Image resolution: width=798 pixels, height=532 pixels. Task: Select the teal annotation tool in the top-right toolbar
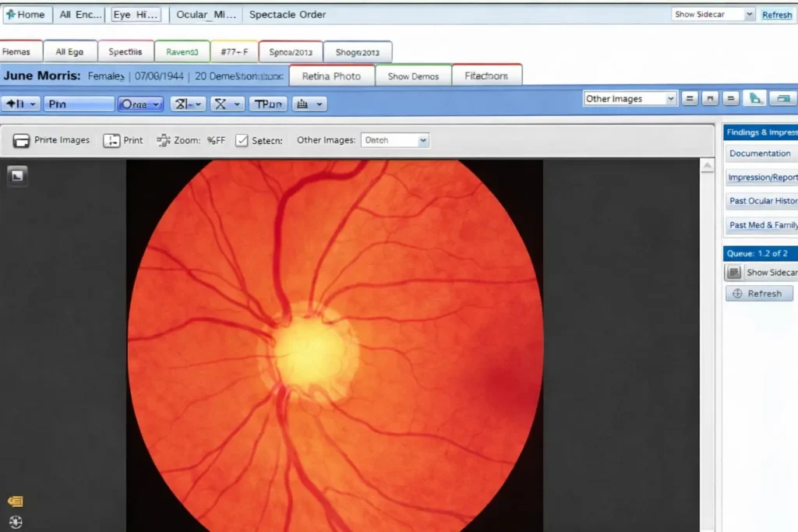pyautogui.click(x=754, y=98)
